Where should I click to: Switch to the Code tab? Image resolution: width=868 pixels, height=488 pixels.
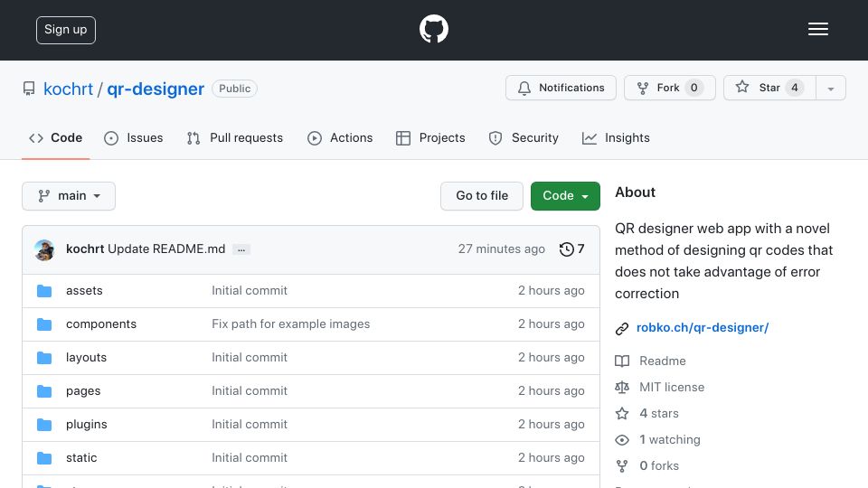point(55,137)
